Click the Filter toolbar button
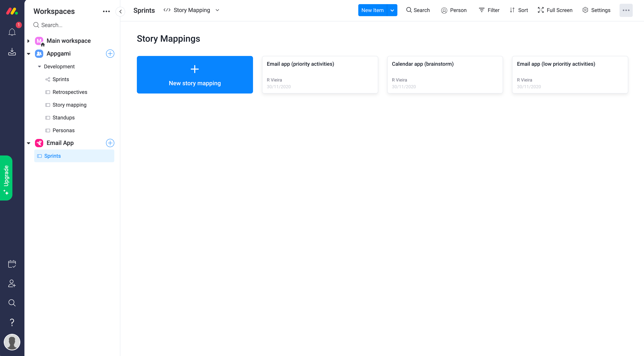Screen dimensions: 644x356 tap(489, 10)
